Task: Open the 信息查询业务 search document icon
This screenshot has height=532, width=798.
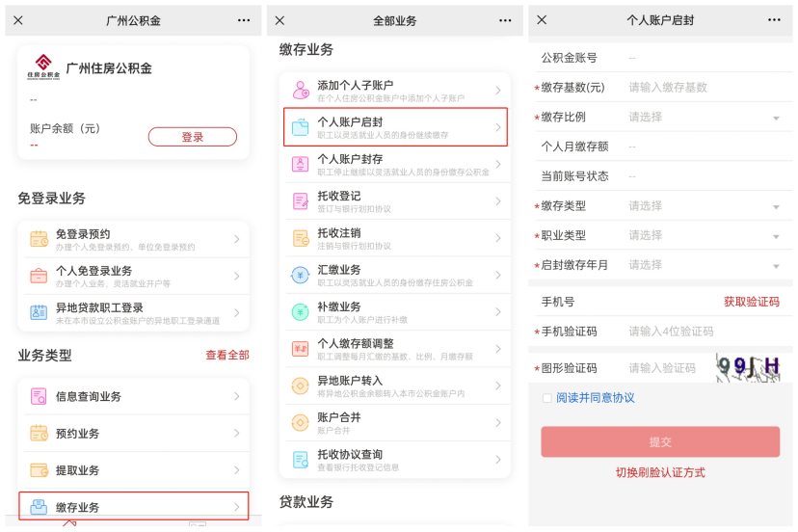Action: 39,396
